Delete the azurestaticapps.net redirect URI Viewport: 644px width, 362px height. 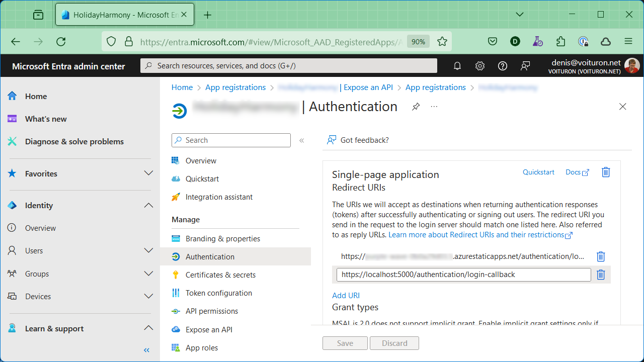click(601, 256)
